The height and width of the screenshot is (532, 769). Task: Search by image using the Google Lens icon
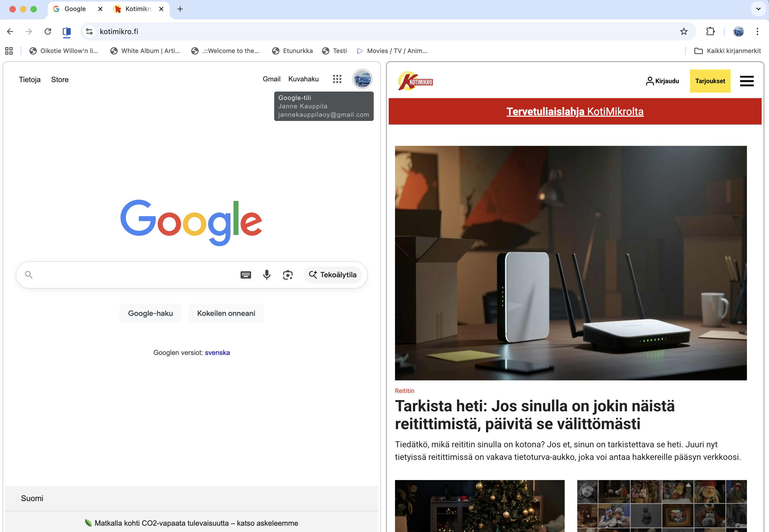click(x=288, y=274)
